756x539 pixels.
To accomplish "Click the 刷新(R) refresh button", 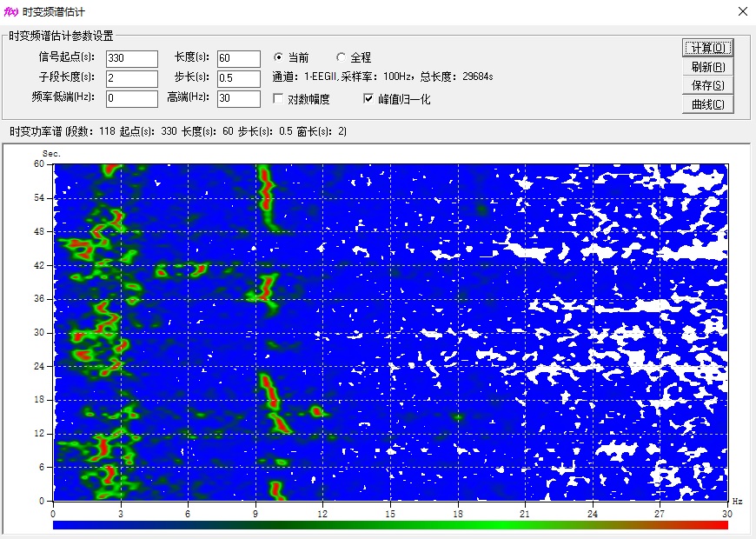I will click(x=708, y=67).
